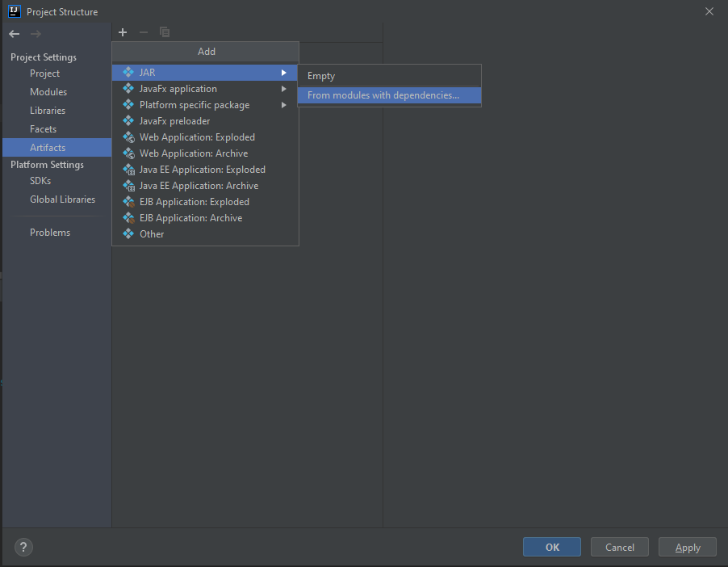The width and height of the screenshot is (728, 567).
Task: Click the Project Structure window title
Action: pyautogui.click(x=62, y=12)
